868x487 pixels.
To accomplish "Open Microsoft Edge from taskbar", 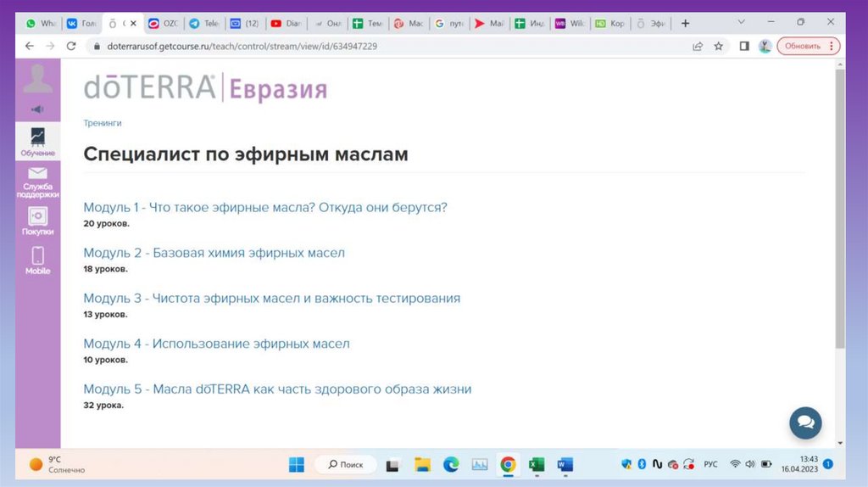I will (x=451, y=464).
